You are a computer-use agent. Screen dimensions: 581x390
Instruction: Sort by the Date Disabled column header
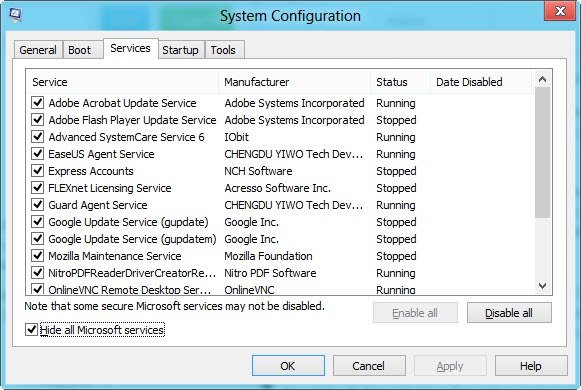click(x=481, y=82)
